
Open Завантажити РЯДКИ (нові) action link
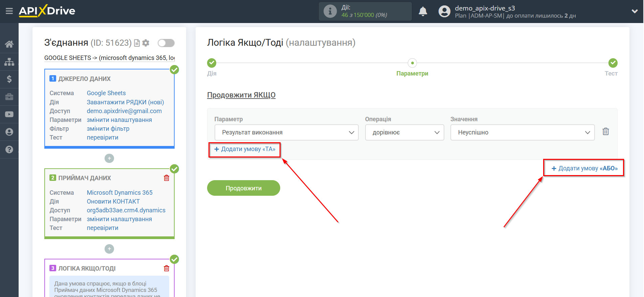click(x=125, y=102)
